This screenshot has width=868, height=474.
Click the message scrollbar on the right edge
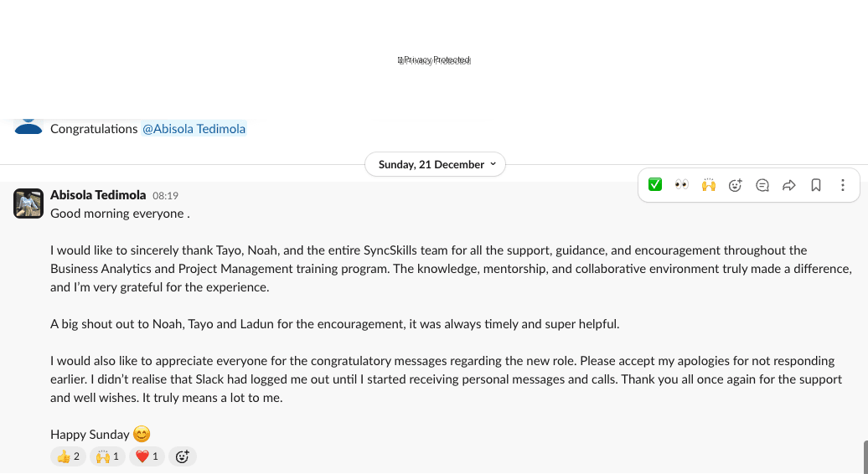pyautogui.click(x=865, y=456)
